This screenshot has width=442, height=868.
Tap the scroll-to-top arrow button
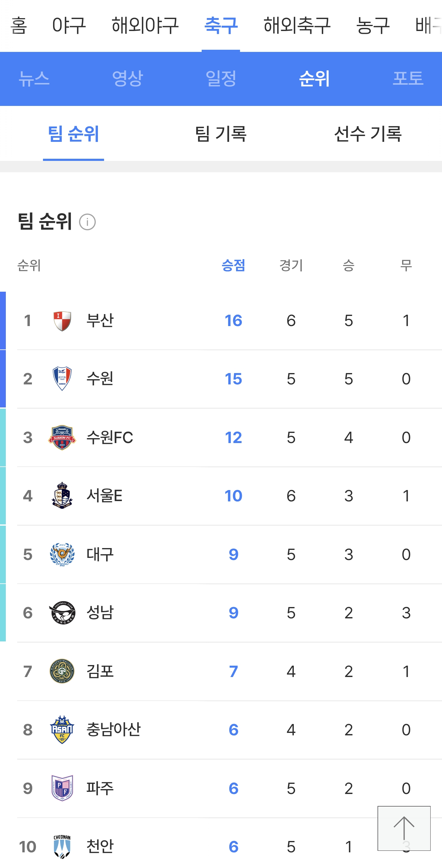pyautogui.click(x=404, y=828)
